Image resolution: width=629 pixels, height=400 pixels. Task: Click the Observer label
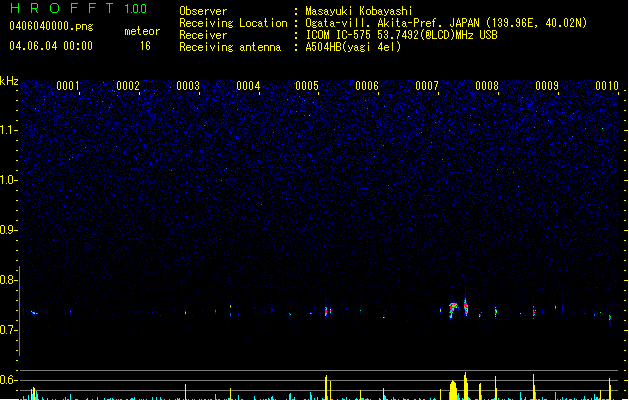tap(203, 11)
